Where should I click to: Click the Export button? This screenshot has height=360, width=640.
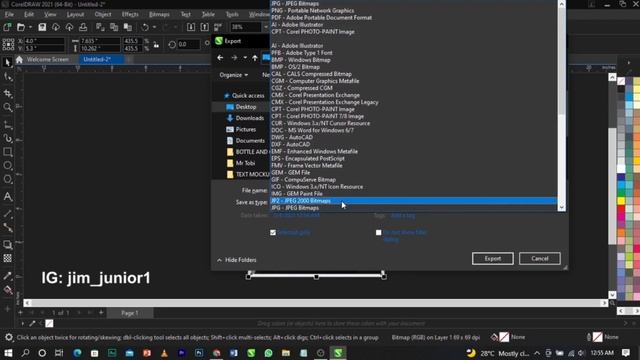click(x=493, y=258)
